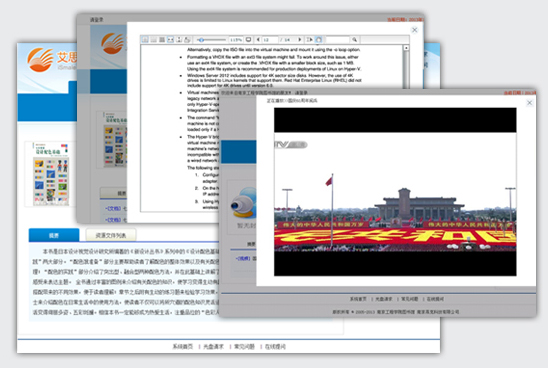Image resolution: width=548 pixels, height=368 pixels.
Task: Click the book cover thumbnail on left page
Action: tap(51, 174)
